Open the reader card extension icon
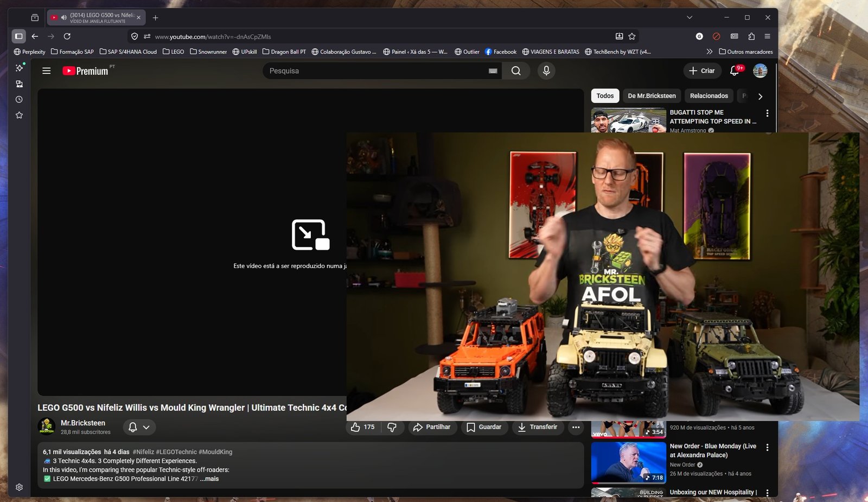Screen dimensions: 868x502 pos(734,36)
